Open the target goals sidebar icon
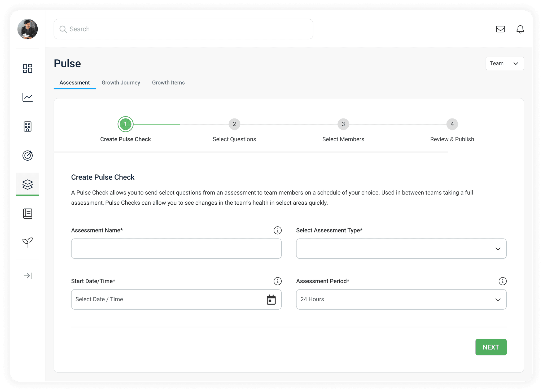This screenshot has height=392, width=543. [x=28, y=155]
